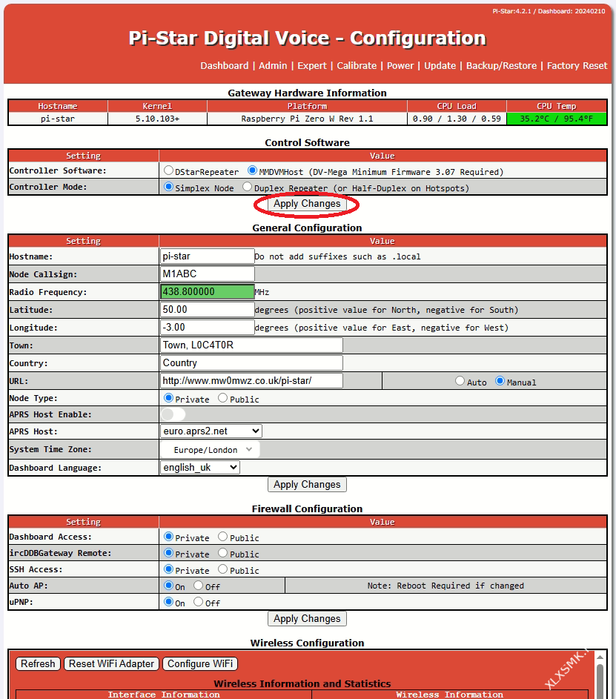Screen dimensions: 616x699
Task: Turn Auto AP Off
Action: click(199, 586)
